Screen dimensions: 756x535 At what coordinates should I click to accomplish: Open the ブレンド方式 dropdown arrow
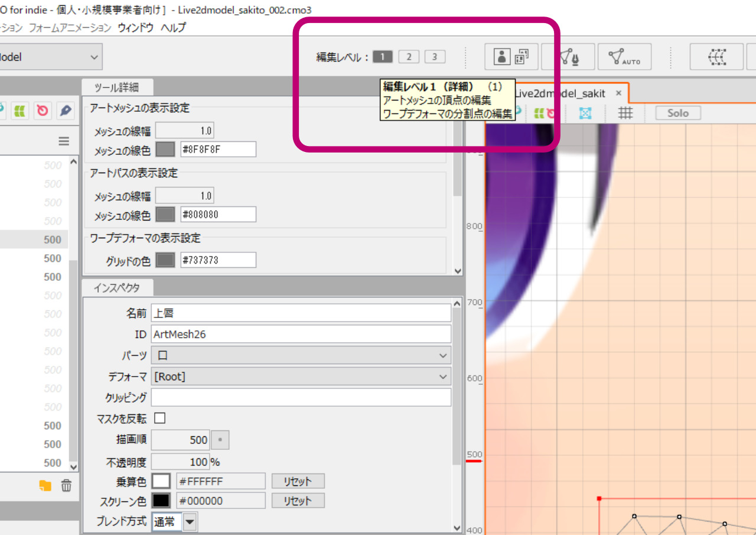point(190,522)
